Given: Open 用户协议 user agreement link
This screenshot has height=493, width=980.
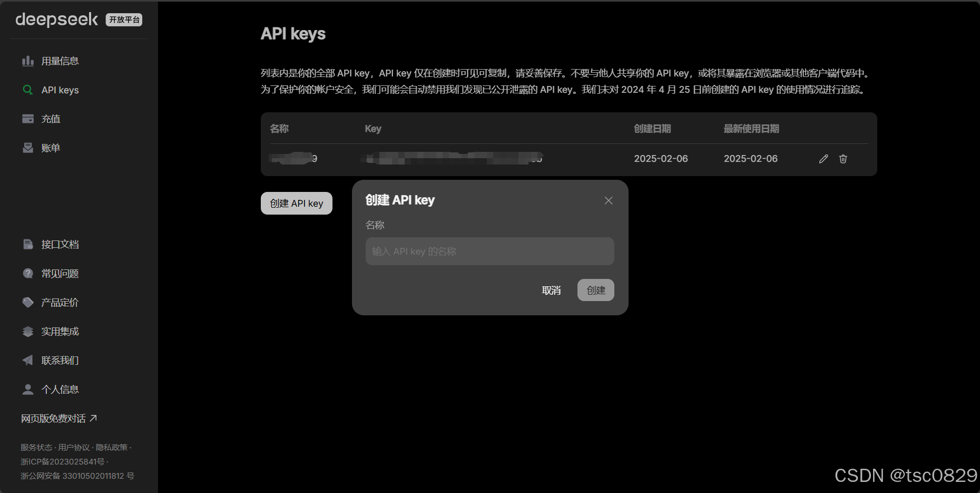Looking at the screenshot, I should point(74,448).
